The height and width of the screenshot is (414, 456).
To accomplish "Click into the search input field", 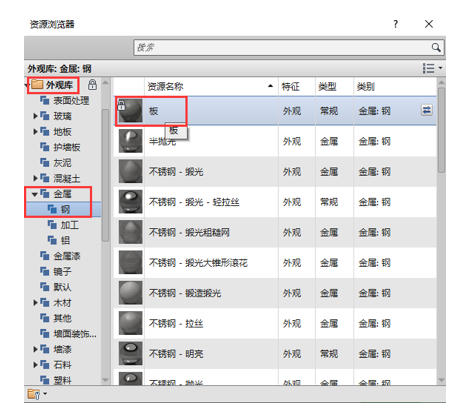I will 282,47.
